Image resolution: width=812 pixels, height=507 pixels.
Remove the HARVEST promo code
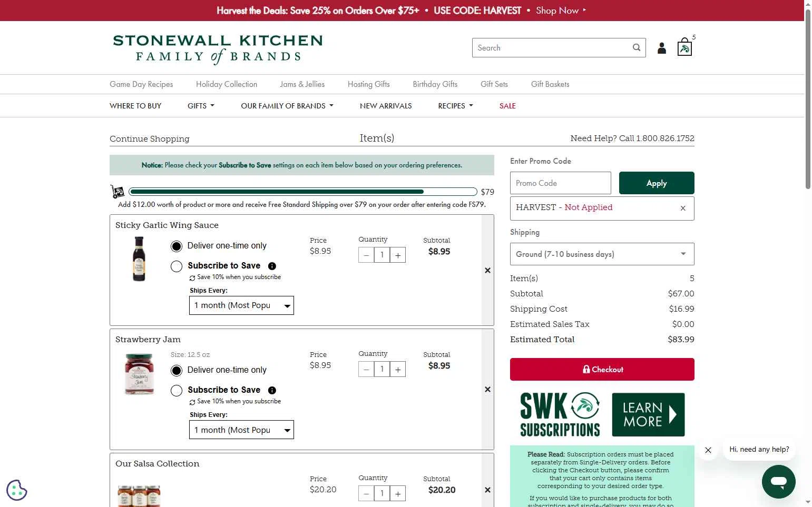683,208
